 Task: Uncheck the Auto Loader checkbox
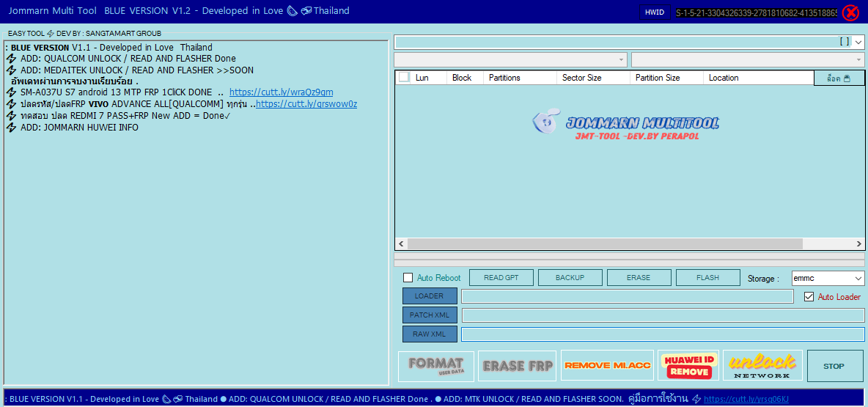pyautogui.click(x=809, y=297)
